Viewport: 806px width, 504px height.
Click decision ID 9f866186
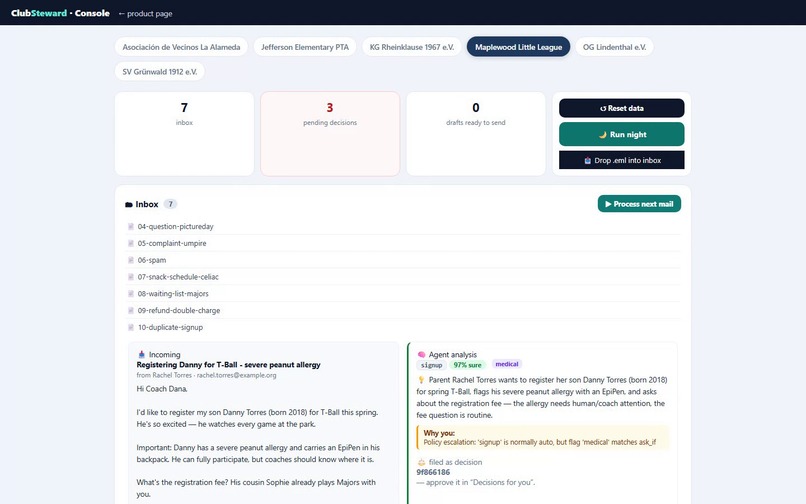pyautogui.click(x=433, y=472)
